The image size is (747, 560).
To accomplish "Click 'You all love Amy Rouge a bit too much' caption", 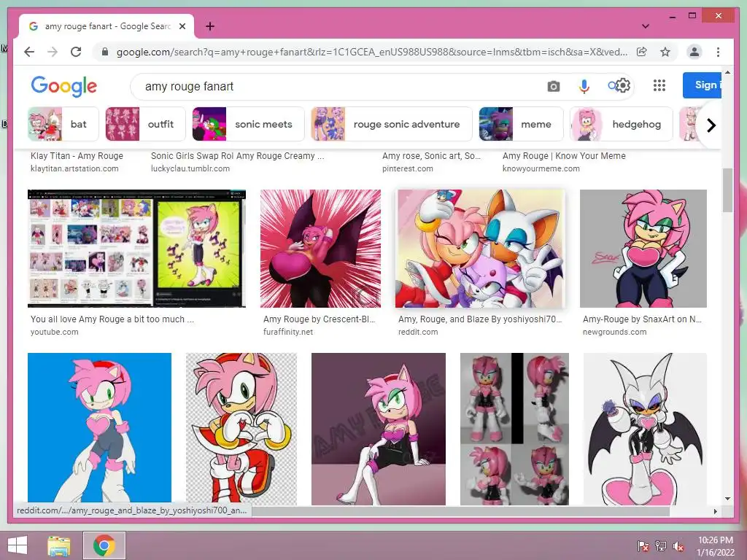I will click(x=112, y=319).
